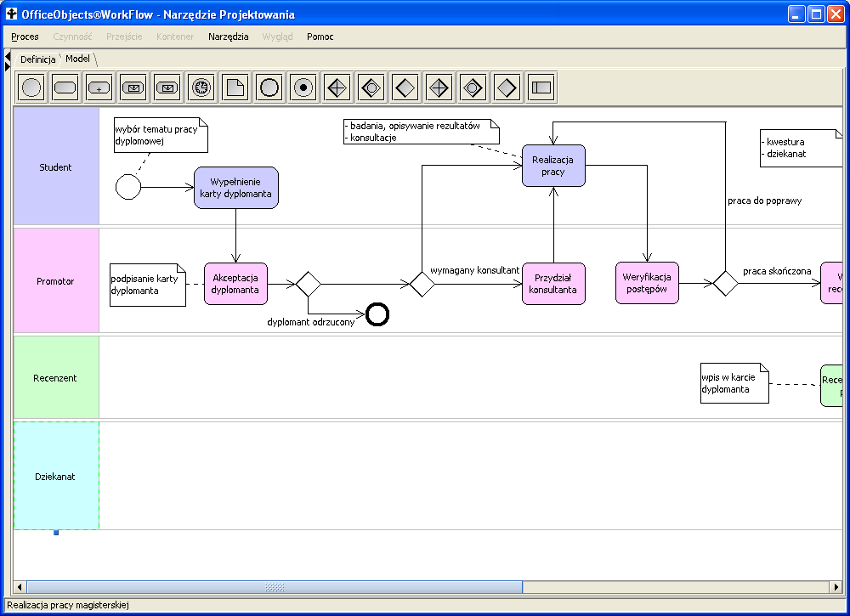Click the horizontal scrollbar right arrow
Viewport: 850px width, 616px height.
[x=836, y=587]
